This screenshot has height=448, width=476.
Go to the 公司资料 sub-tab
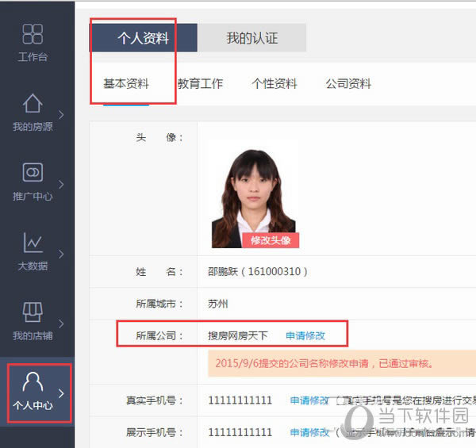[348, 84]
